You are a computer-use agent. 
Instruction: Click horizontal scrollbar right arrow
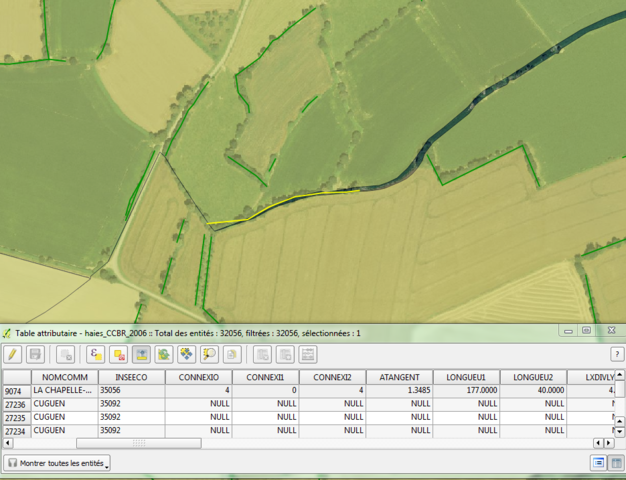point(608,443)
